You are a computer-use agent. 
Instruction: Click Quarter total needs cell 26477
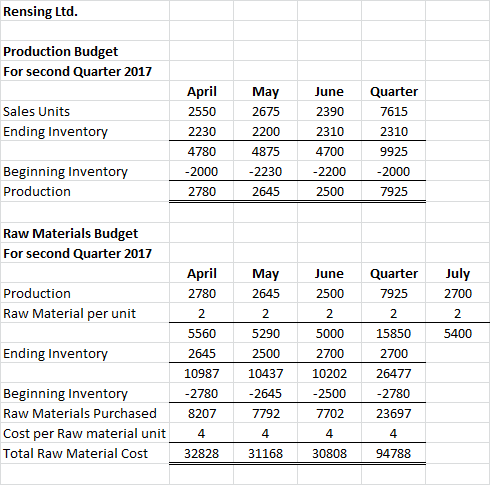pyautogui.click(x=394, y=374)
